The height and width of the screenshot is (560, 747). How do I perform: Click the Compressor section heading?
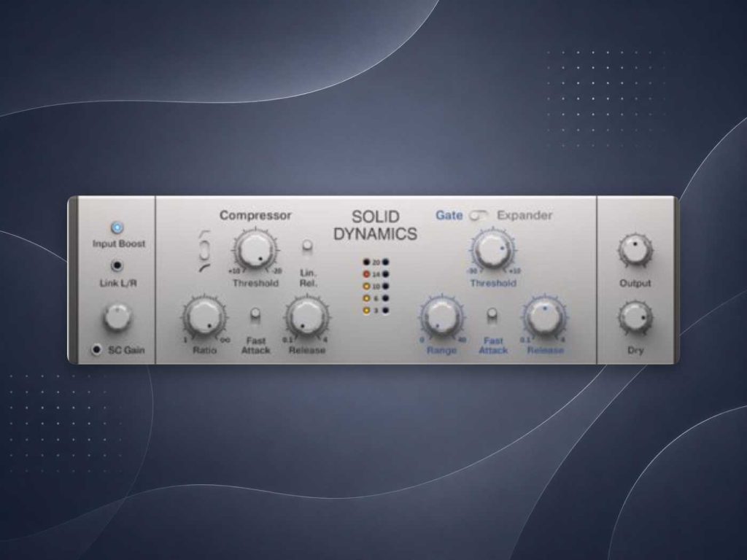click(x=255, y=215)
